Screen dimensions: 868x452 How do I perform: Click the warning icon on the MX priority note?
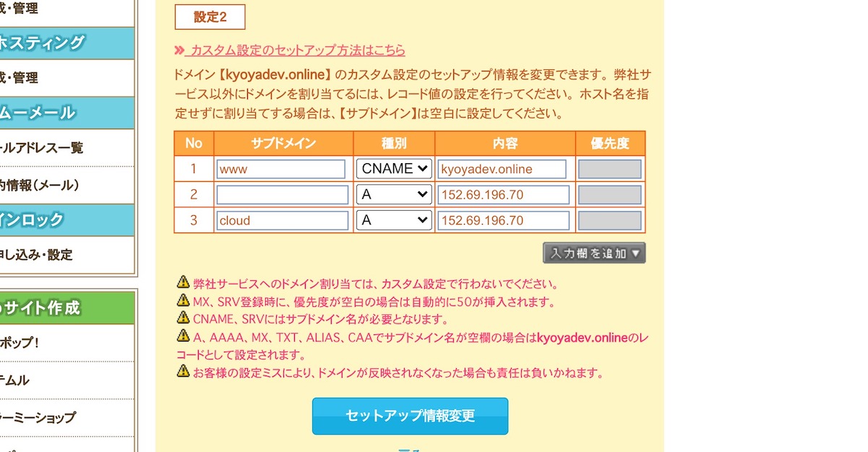[x=184, y=303]
